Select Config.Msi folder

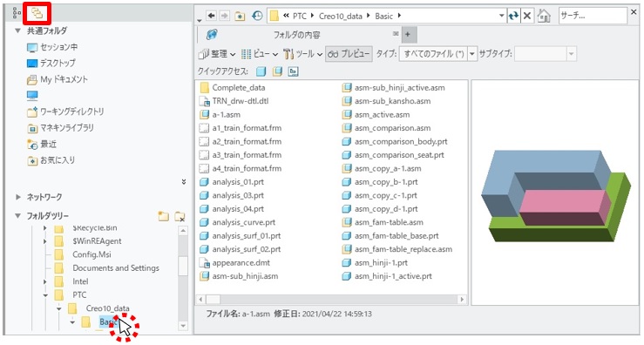[x=92, y=254]
